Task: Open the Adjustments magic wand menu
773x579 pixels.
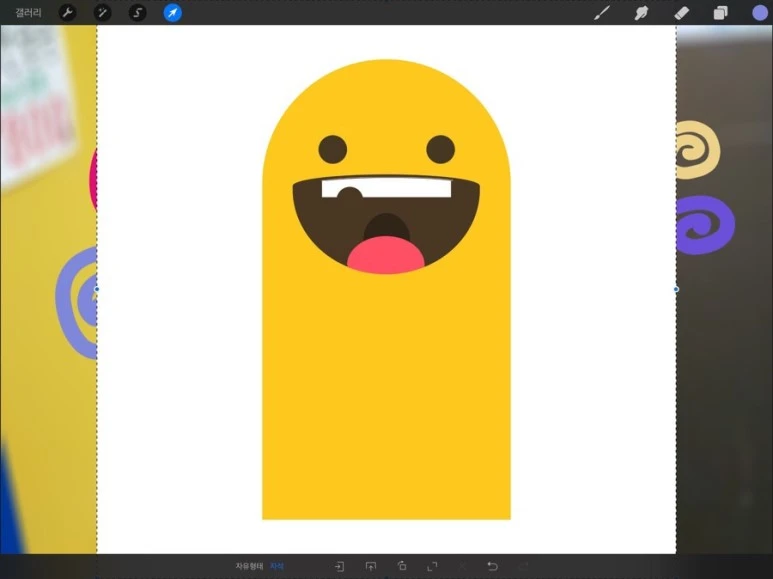Action: pos(103,13)
